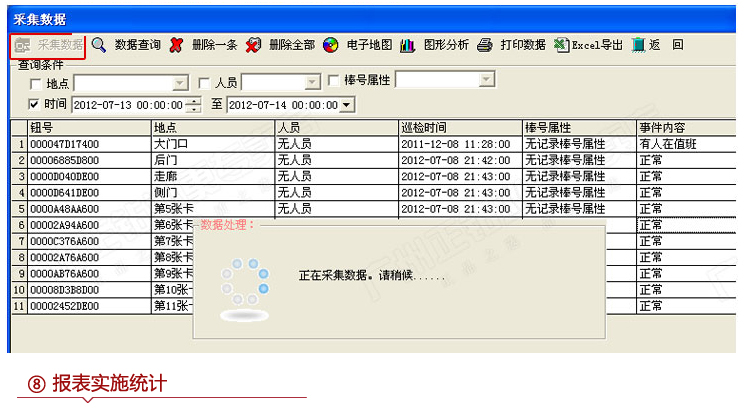Select cell 0000AB76A600

click(89, 274)
